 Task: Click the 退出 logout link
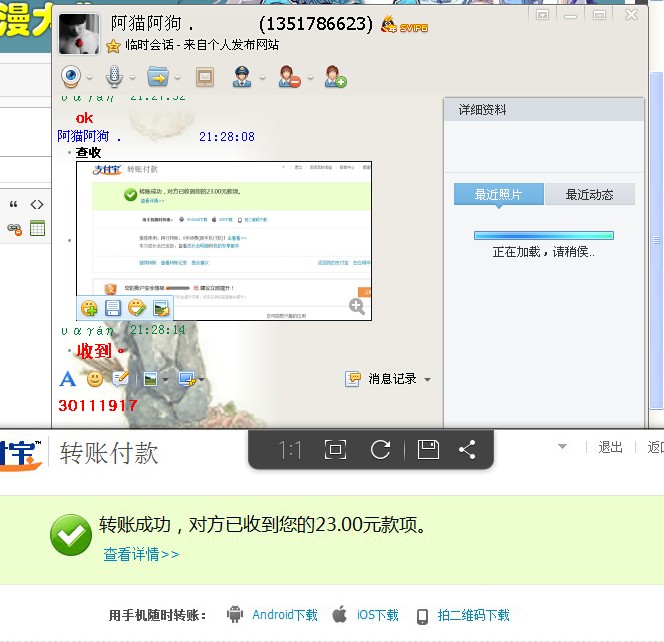click(x=610, y=447)
